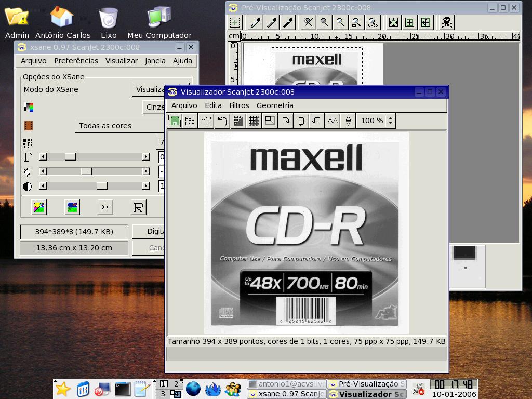Pick the white point with the first pipette
The image size is (532, 399).
click(256, 23)
